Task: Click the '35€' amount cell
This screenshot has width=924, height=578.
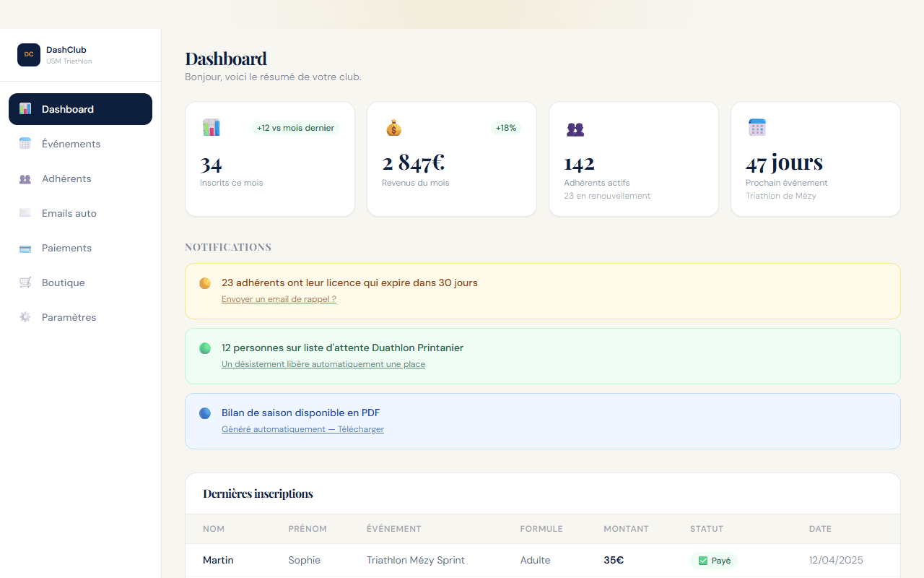Action: tap(614, 560)
